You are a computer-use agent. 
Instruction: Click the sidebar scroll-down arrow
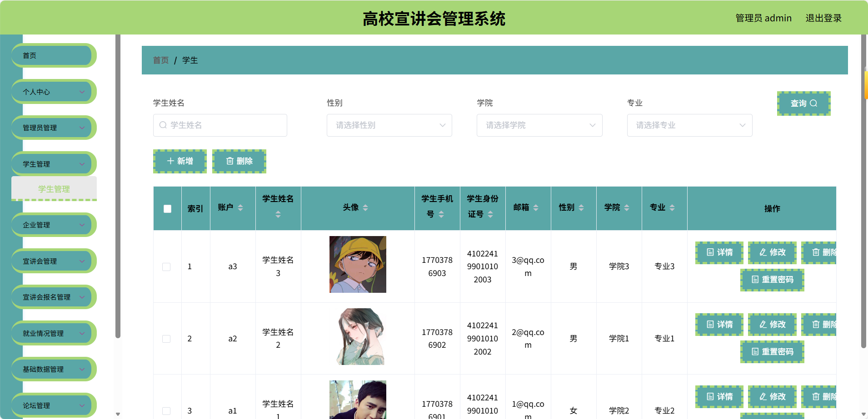click(x=118, y=414)
